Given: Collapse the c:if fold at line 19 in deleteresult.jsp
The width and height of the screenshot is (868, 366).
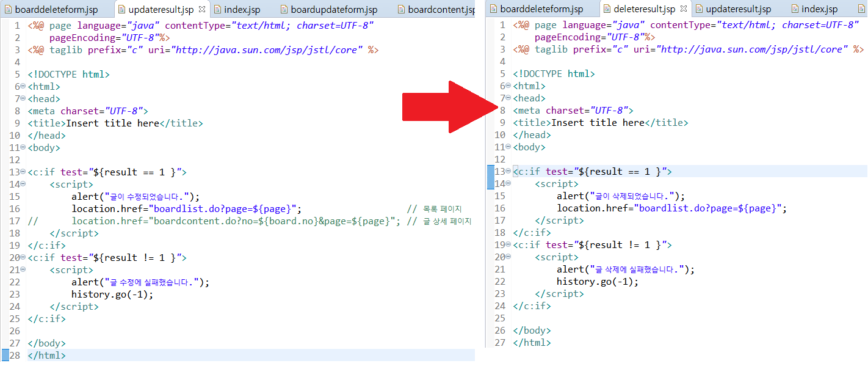Looking at the screenshot, I should click(508, 244).
